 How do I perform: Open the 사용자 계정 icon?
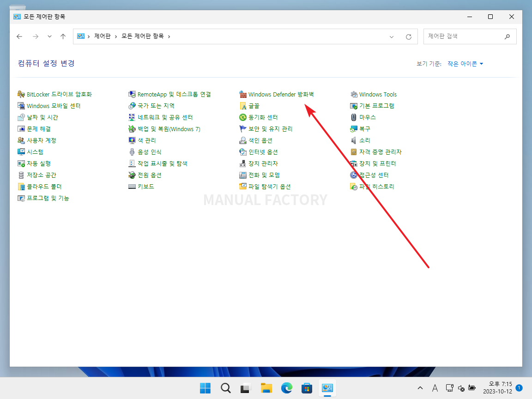point(21,140)
